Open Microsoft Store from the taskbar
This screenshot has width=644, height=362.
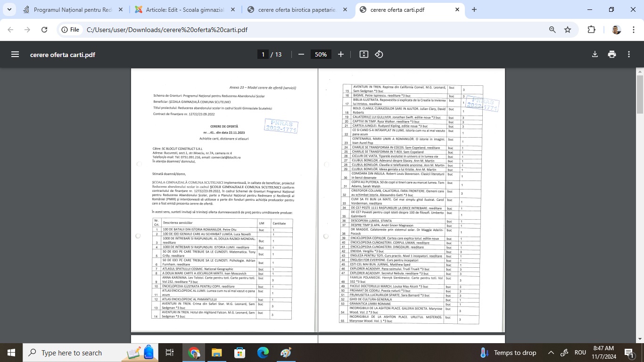pyautogui.click(x=239, y=353)
